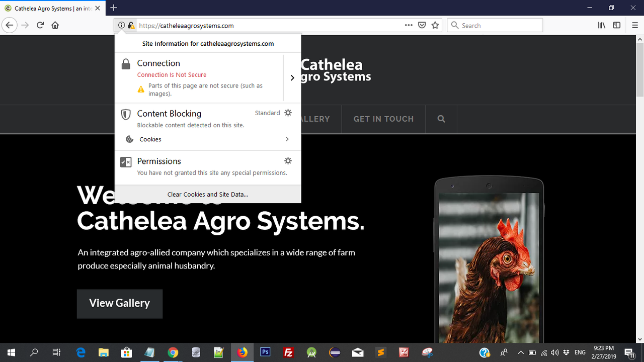Open Dropbox from the system tray

(x=567, y=352)
